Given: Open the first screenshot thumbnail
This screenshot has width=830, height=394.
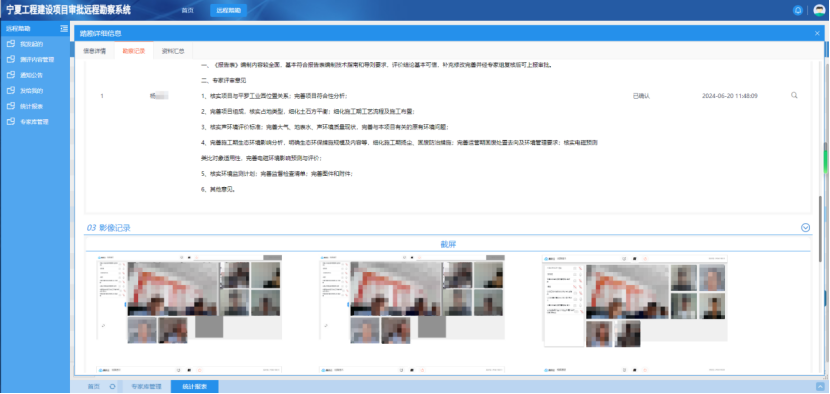Looking at the screenshot, I should 189,299.
